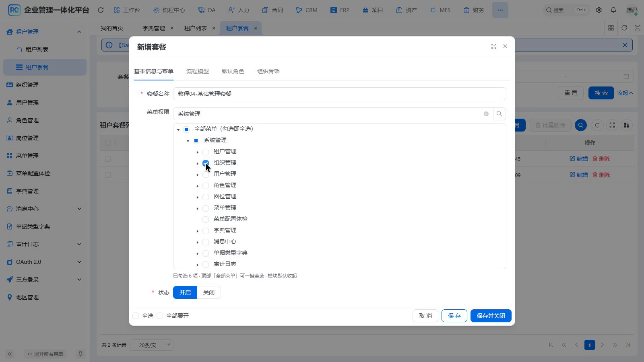Viewport: 644px width, 362px height.
Task: Click the pin icon at sidebar bottom
Action: click(x=80, y=354)
